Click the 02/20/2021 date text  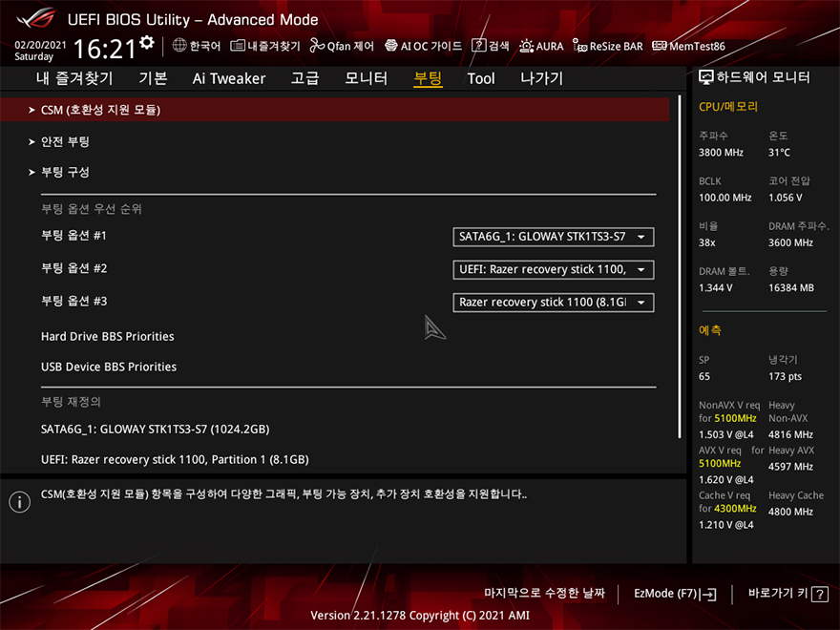point(40,45)
